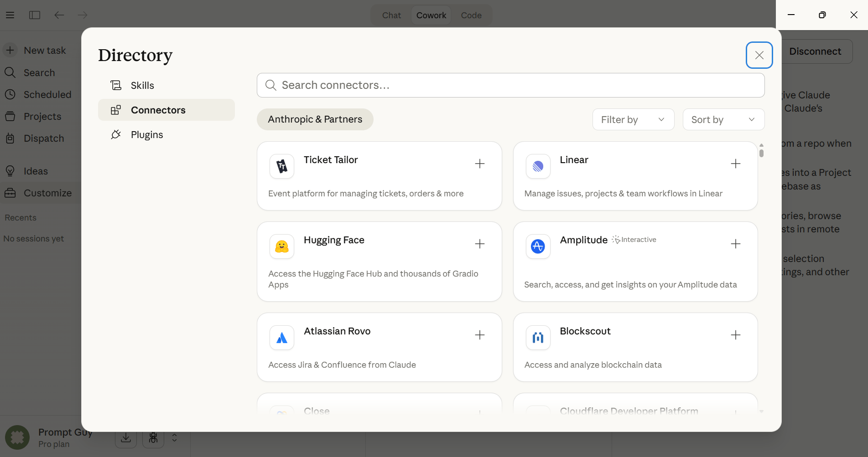Click the bug icon in the sidebar footer
This screenshot has height=457, width=868.
(x=153, y=438)
